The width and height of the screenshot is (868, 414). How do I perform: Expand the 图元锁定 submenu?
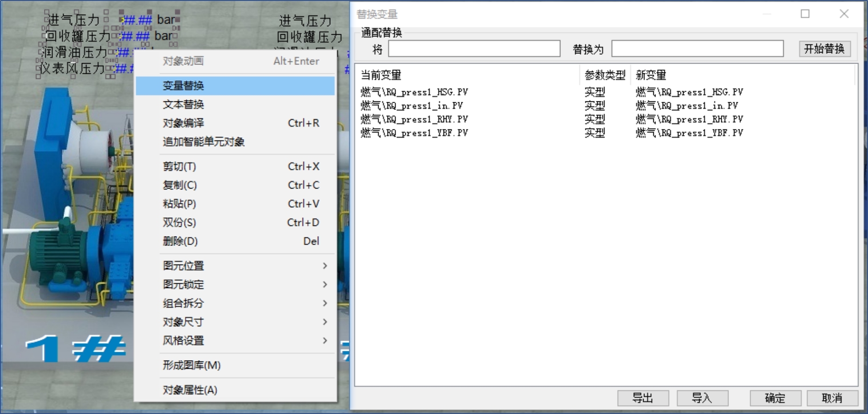point(184,284)
